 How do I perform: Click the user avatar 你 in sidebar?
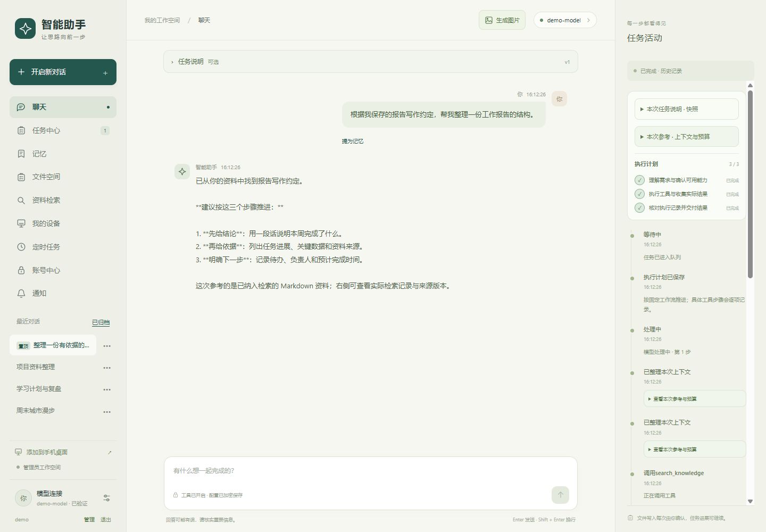pos(23,498)
